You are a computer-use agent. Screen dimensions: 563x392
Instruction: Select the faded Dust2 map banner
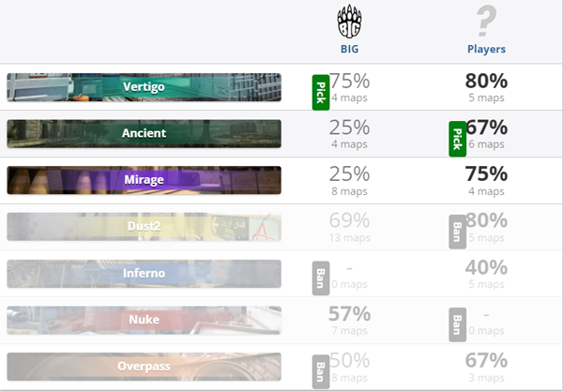[x=144, y=227]
